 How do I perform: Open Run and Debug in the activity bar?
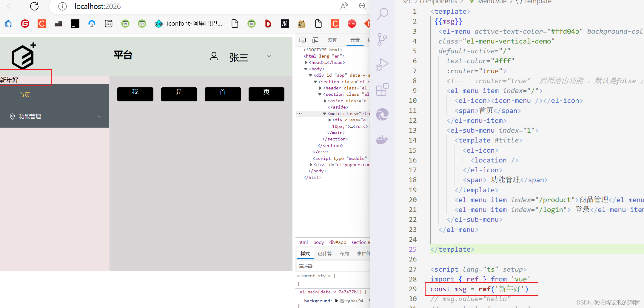382,64
